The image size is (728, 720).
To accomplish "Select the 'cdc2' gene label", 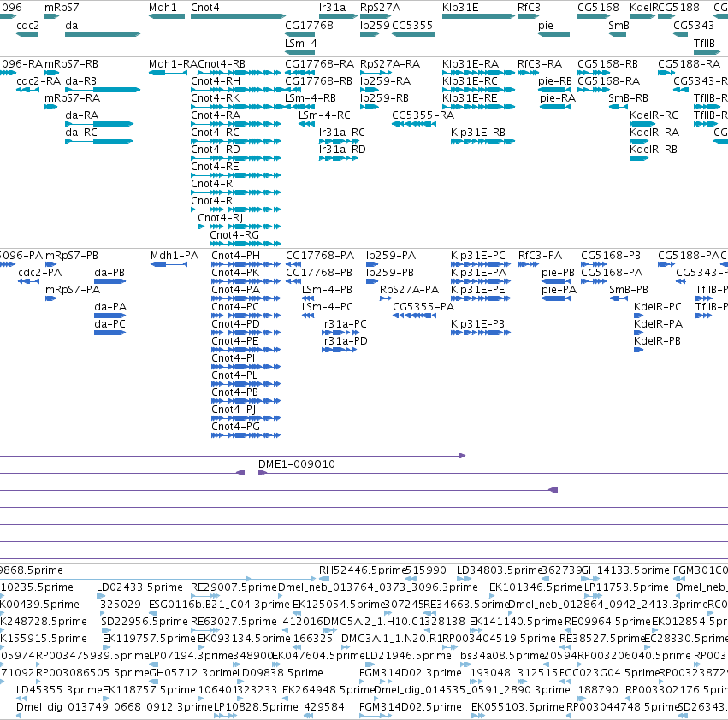I will pos(28,25).
